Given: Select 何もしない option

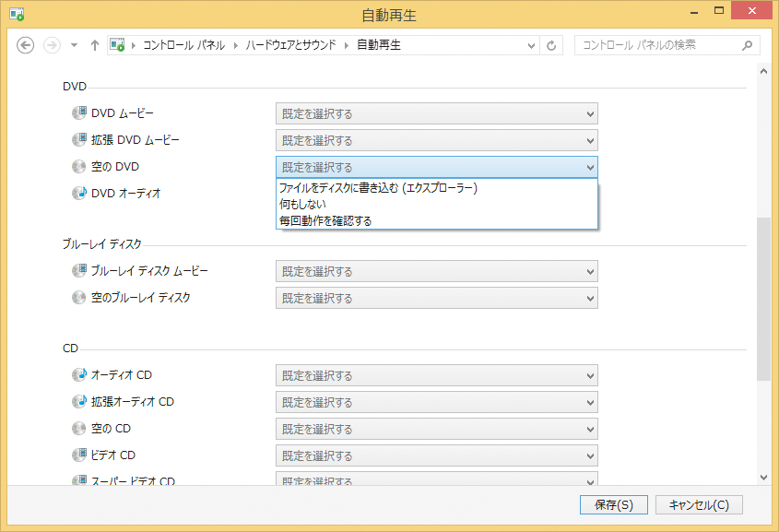Looking at the screenshot, I should (x=437, y=204).
